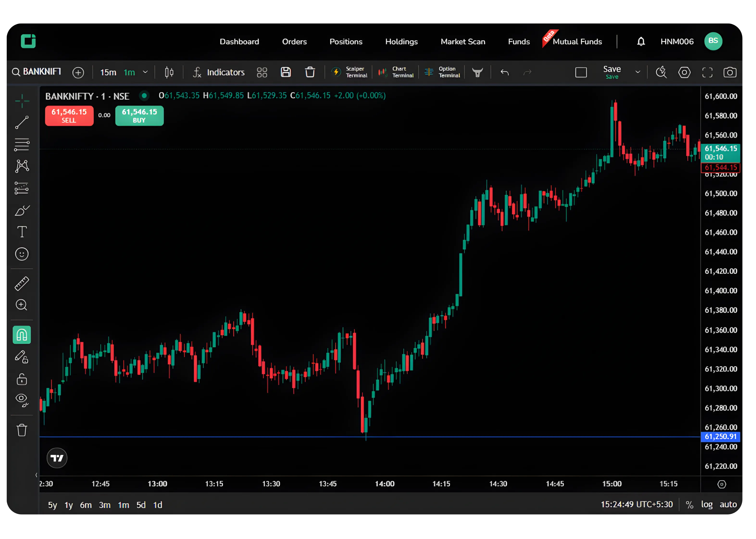756x539 pixels.
Task: Lock all drawings on the chart
Action: pos(22,380)
